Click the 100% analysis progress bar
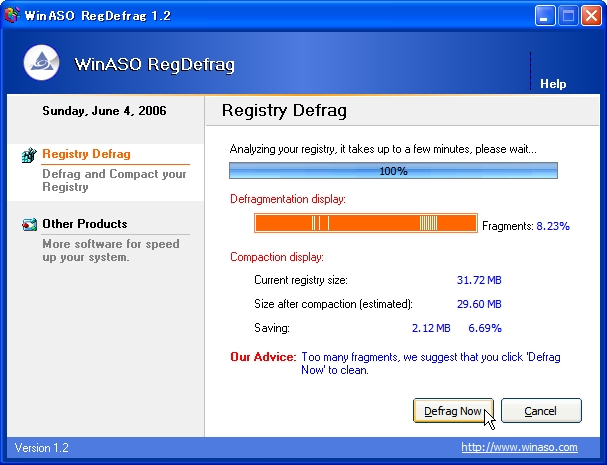 (x=393, y=171)
